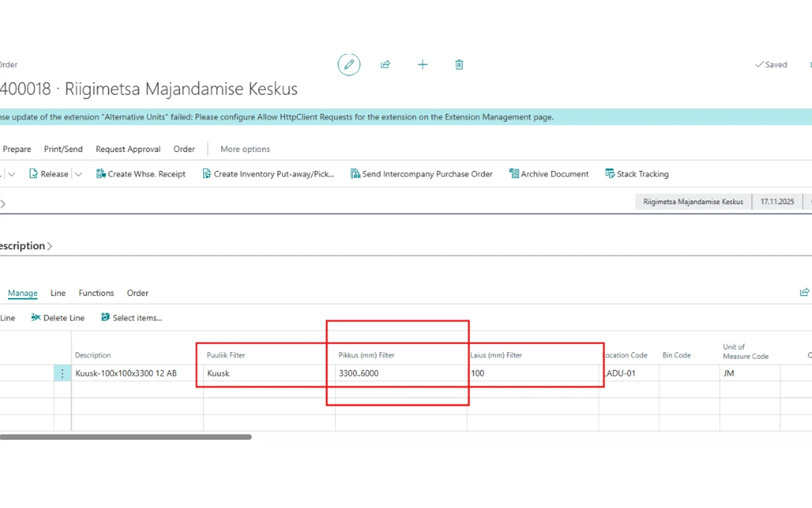Screen dimensions: 812x508
Task: Click the share icon of the lines section
Action: coord(804,292)
